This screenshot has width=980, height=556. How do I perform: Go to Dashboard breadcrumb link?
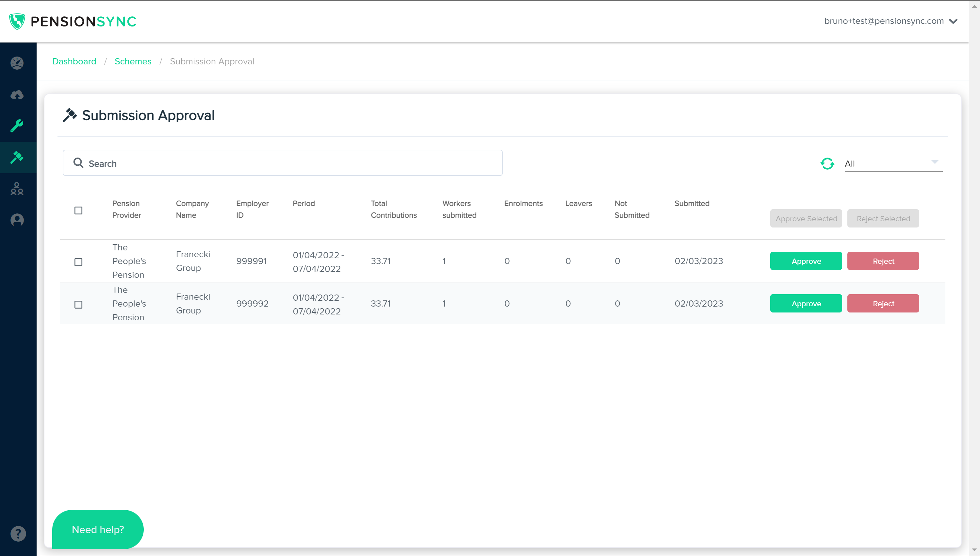[74, 61]
